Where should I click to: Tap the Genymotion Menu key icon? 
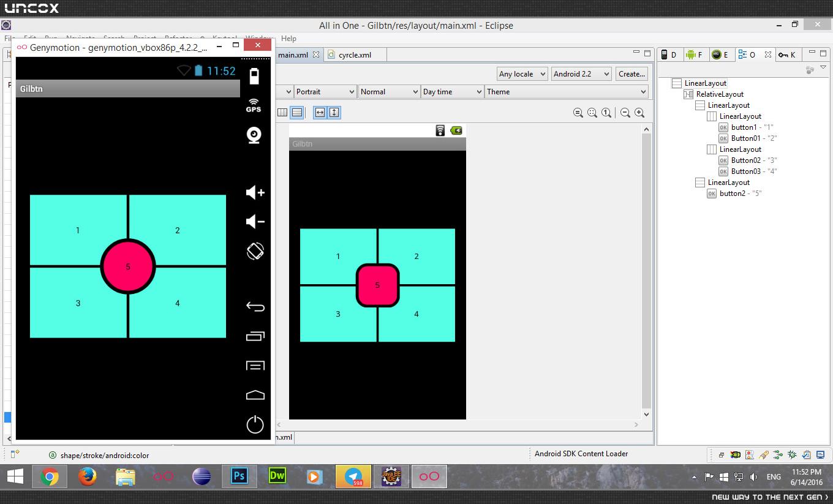coord(255,366)
